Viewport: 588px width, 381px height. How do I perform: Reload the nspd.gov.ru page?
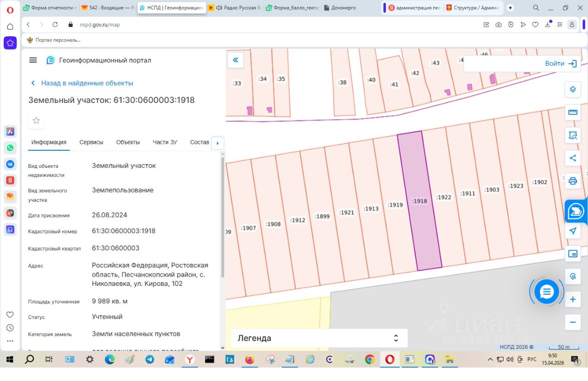coord(55,25)
